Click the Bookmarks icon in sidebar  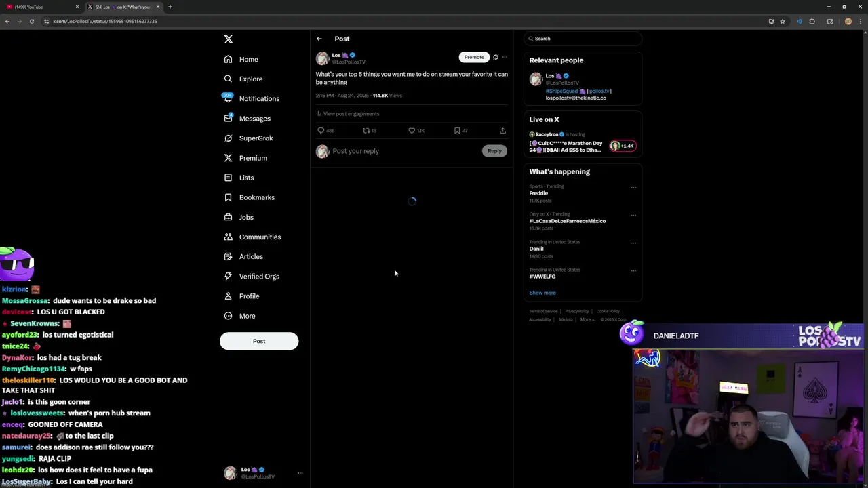tap(229, 197)
